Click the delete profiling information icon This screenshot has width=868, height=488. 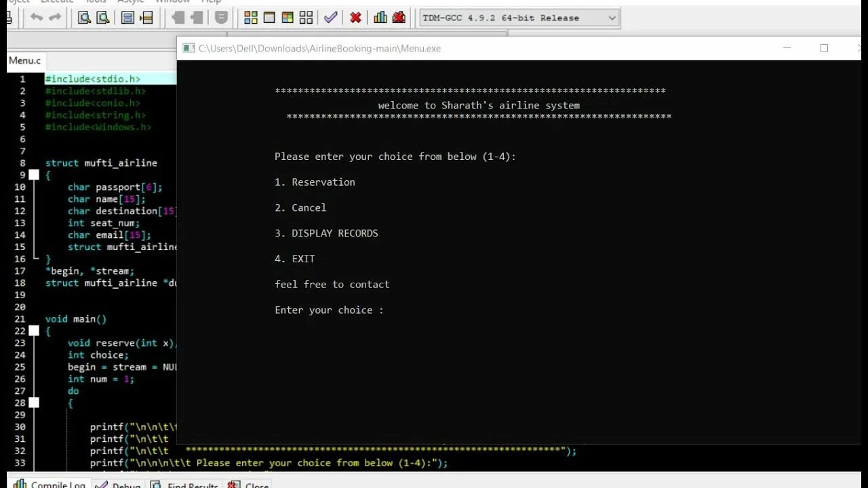click(399, 18)
